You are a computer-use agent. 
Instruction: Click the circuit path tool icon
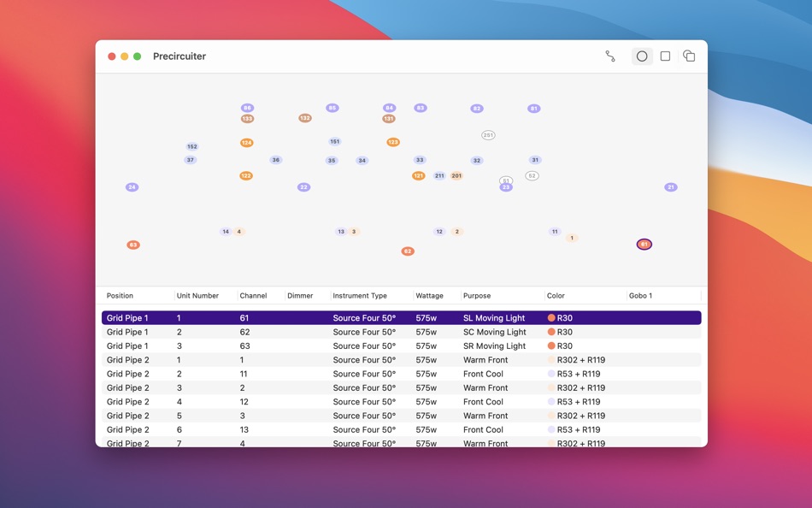pos(610,56)
